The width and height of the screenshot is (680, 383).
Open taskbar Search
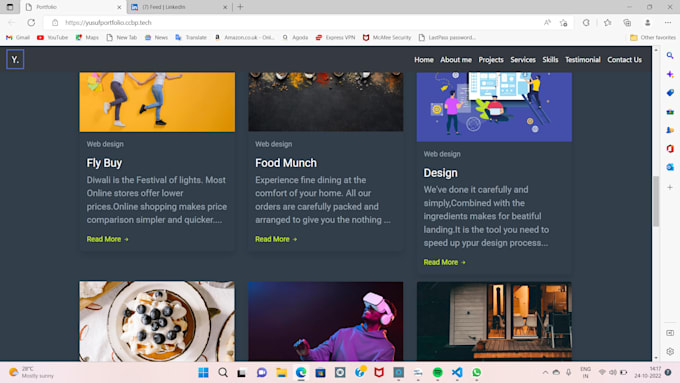click(222, 373)
